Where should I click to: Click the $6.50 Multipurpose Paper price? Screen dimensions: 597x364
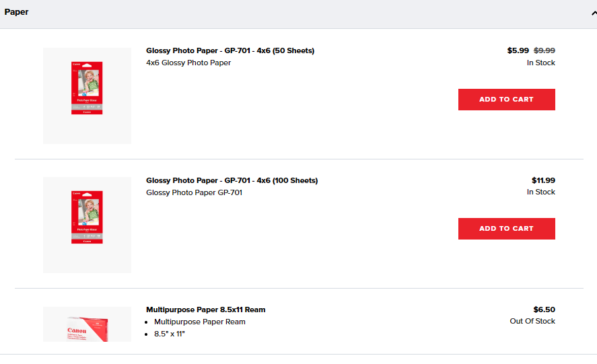tap(544, 310)
